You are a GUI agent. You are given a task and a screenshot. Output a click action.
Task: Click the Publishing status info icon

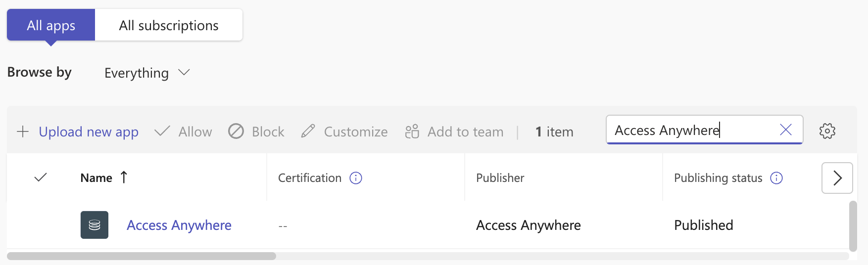pos(776,178)
